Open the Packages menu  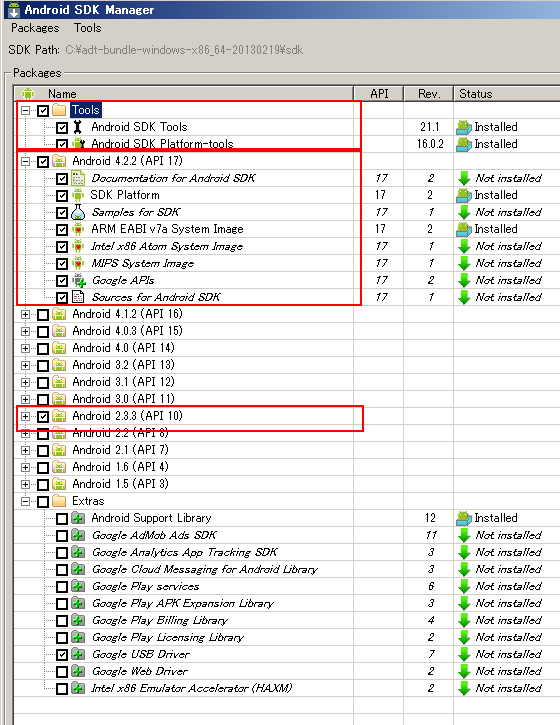pyautogui.click(x=35, y=28)
